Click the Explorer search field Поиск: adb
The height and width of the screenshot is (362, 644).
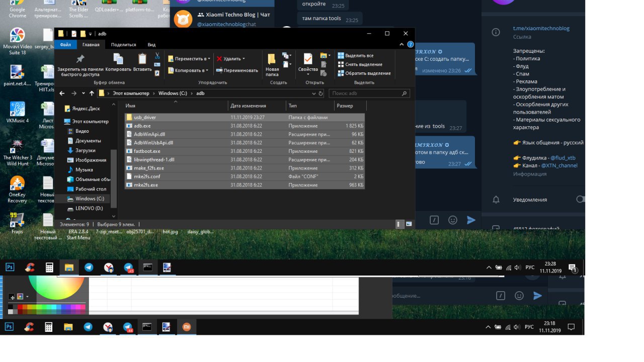pos(369,94)
